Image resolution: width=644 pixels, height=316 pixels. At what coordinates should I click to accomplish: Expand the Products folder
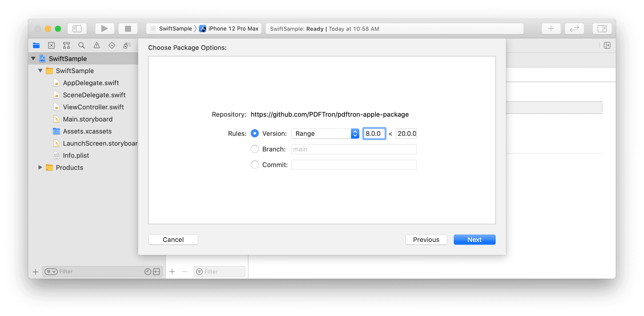coord(40,167)
